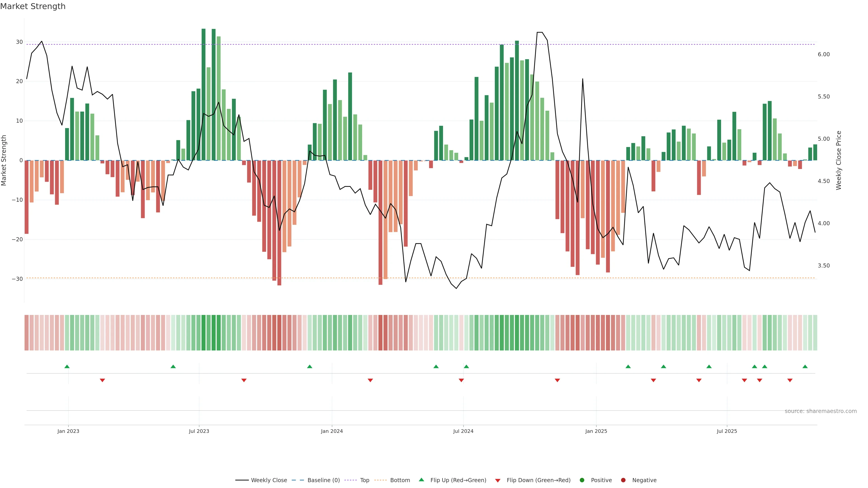
Task: Click first red flip-down marker after Jan 2023
Action: pyautogui.click(x=102, y=380)
